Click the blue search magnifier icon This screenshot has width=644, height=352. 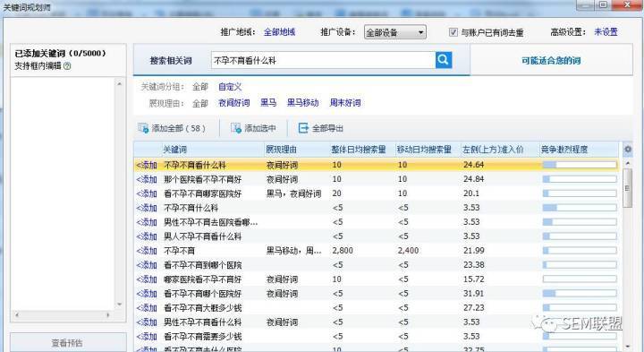click(x=444, y=60)
